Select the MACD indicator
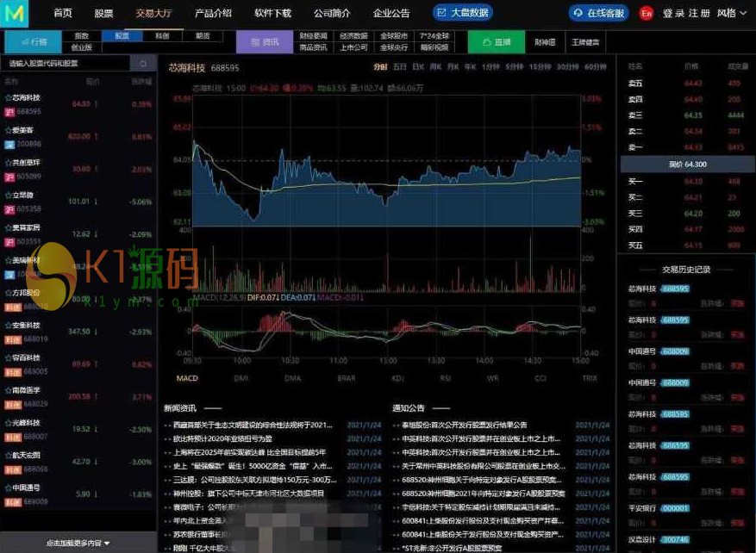The height and width of the screenshot is (553, 756). 187,378
